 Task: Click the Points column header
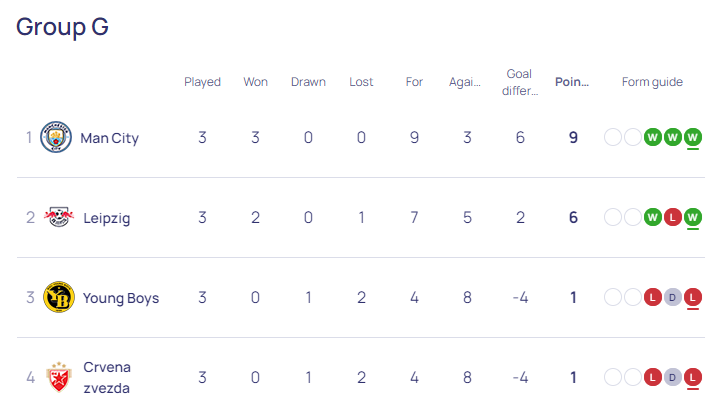[x=572, y=82]
